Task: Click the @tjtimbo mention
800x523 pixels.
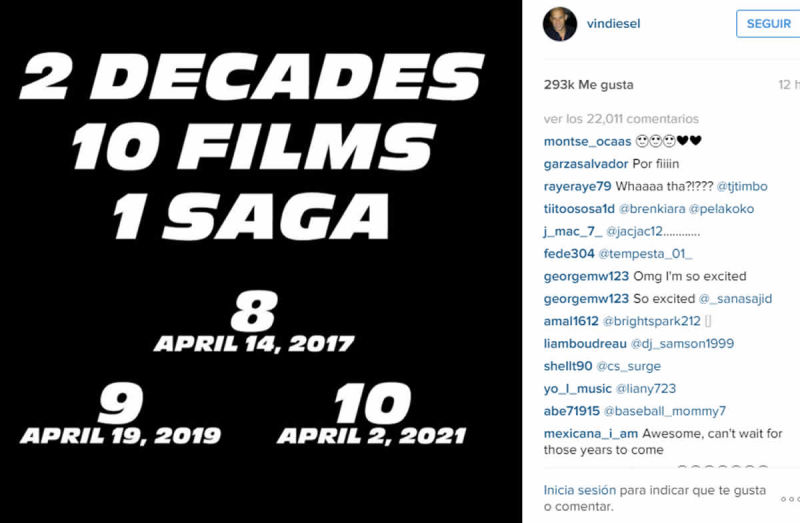Action: pos(742,186)
